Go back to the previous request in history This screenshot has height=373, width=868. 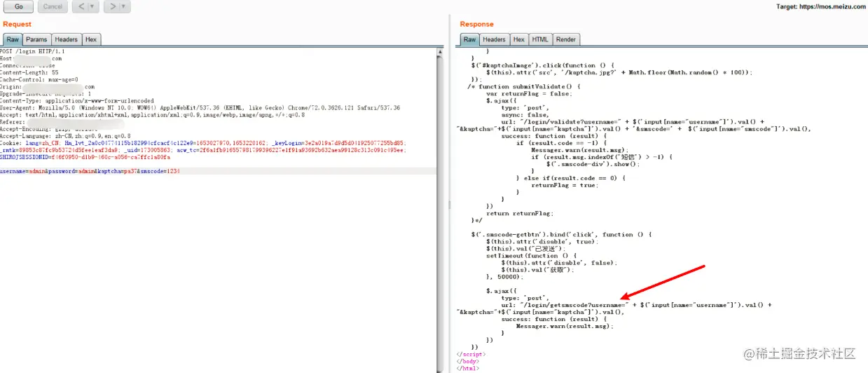[81, 6]
